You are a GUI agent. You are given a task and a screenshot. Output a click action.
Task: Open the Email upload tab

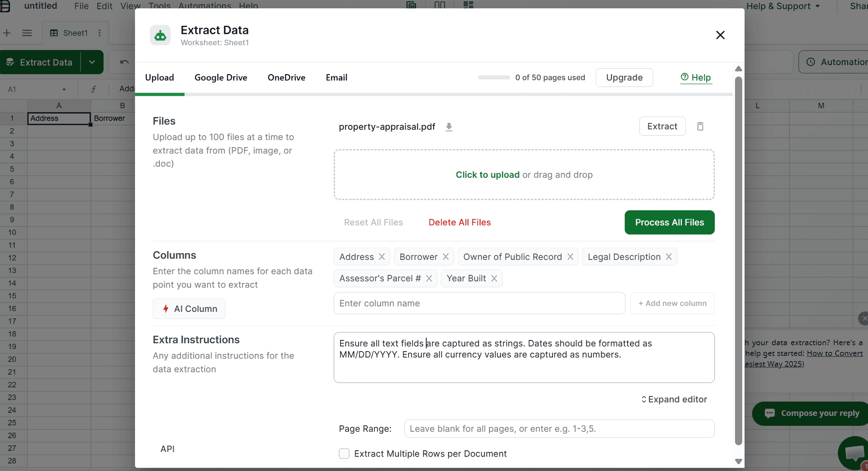pyautogui.click(x=336, y=77)
